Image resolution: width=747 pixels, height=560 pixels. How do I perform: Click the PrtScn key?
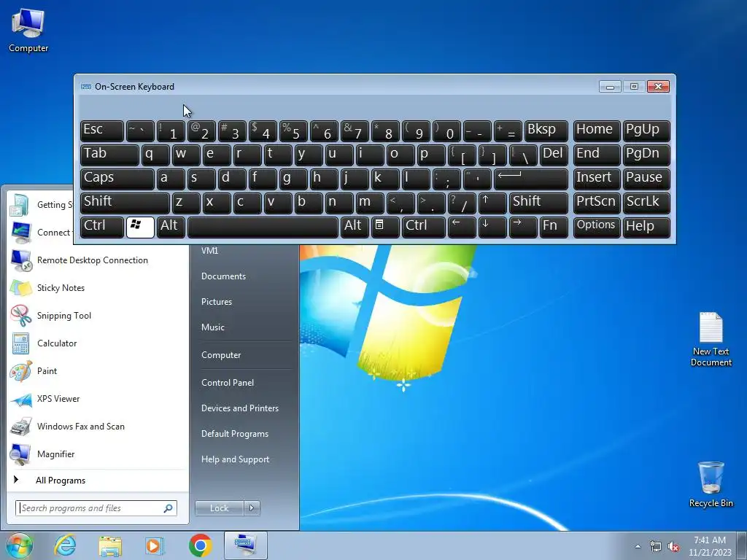[x=597, y=203]
